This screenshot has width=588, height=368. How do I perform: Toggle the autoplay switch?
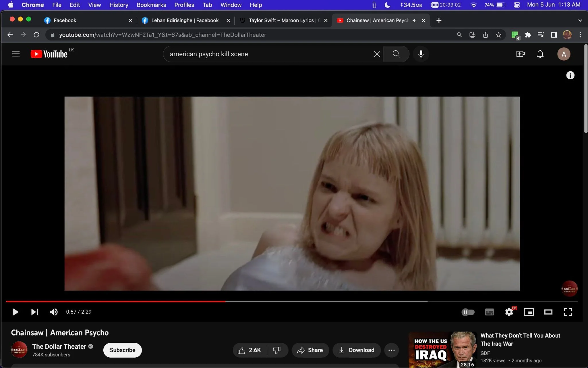pos(468,312)
